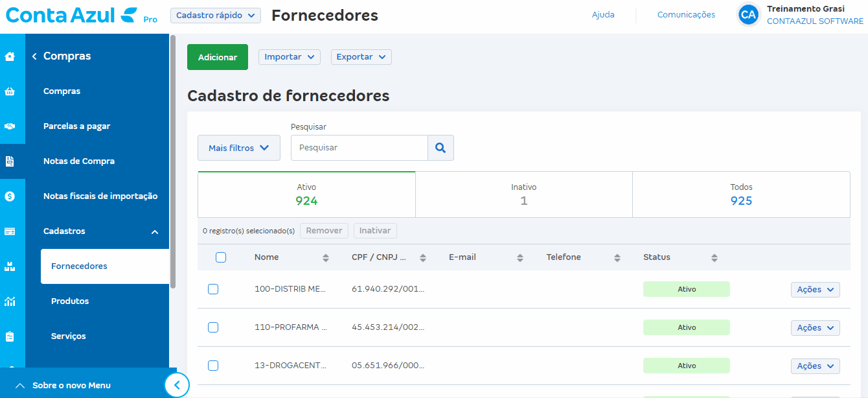
Task: Collapse the sidebar with round arrow button
Action: click(177, 386)
